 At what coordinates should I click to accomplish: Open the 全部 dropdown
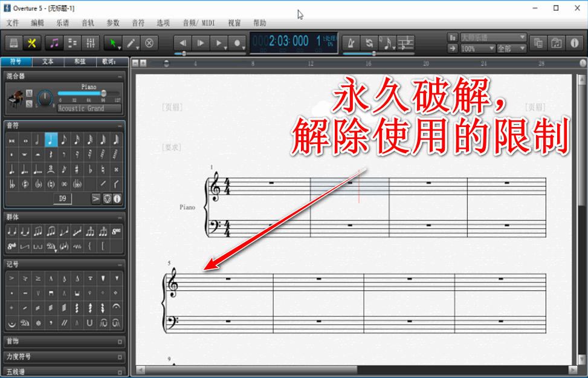tap(511, 49)
